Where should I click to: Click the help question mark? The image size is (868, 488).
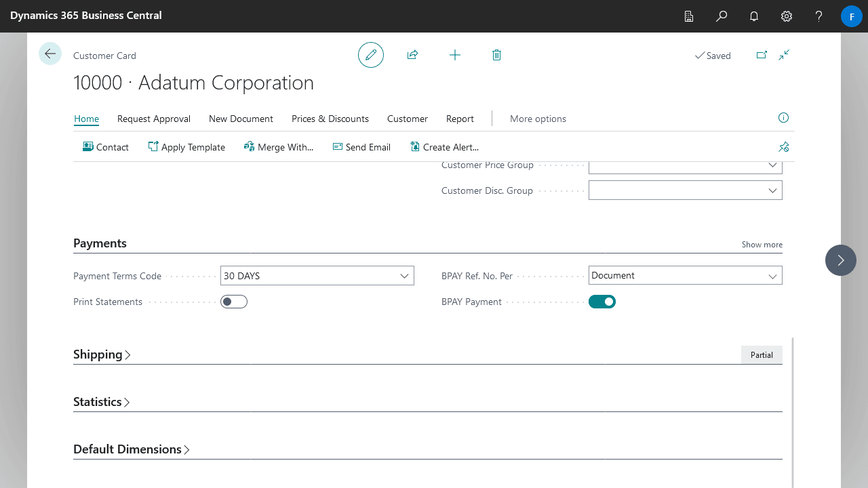pyautogui.click(x=819, y=16)
